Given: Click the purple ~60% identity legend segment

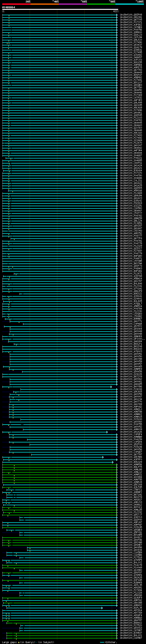Looking at the screenshot, I should [x=73, y=4].
